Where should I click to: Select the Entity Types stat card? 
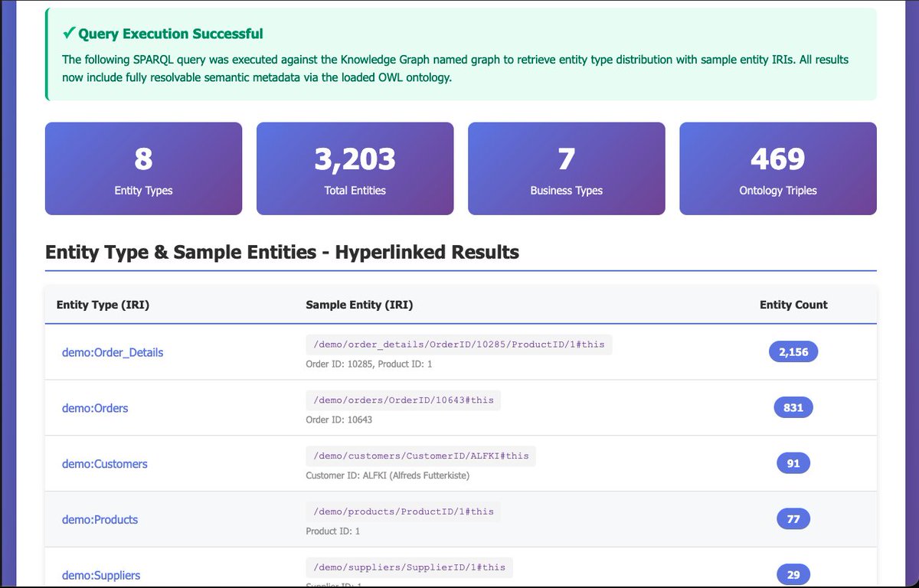143,168
